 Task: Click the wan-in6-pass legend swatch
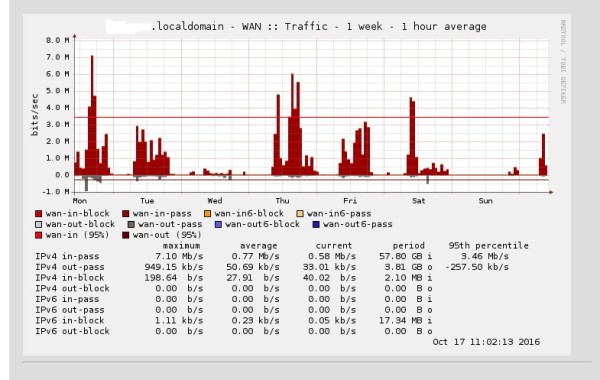[x=300, y=214]
